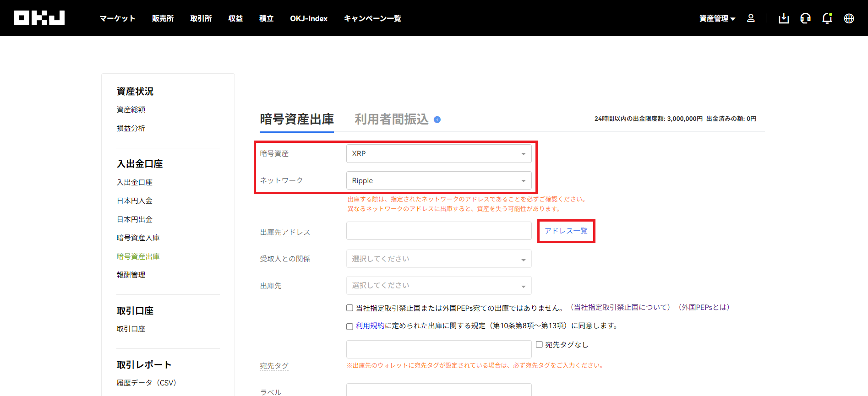Open the 当社指定取引禁止国について link

(x=620, y=307)
